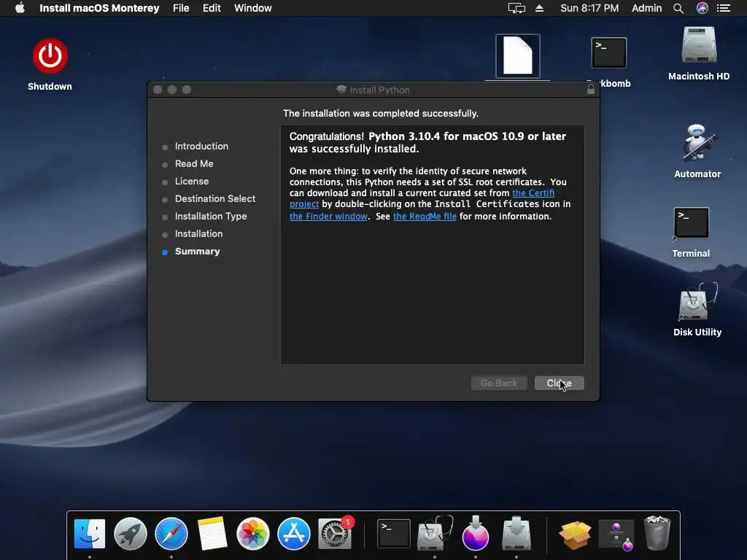Close the Python installer with Close button

560,384
